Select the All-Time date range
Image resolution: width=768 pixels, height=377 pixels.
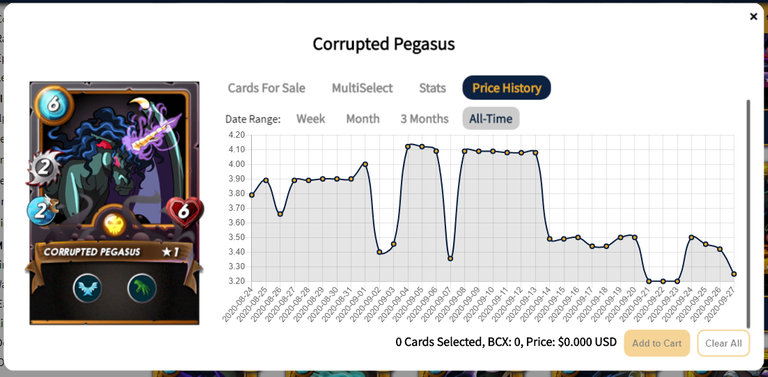tap(491, 118)
